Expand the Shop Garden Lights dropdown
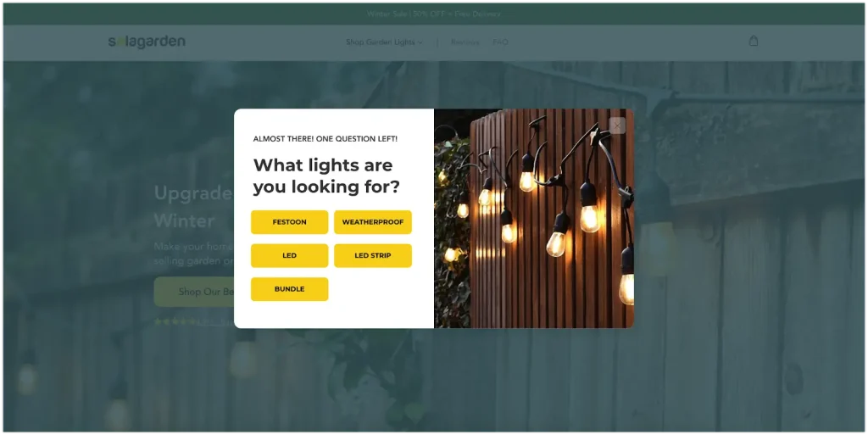The height and width of the screenshot is (435, 868). [x=380, y=42]
